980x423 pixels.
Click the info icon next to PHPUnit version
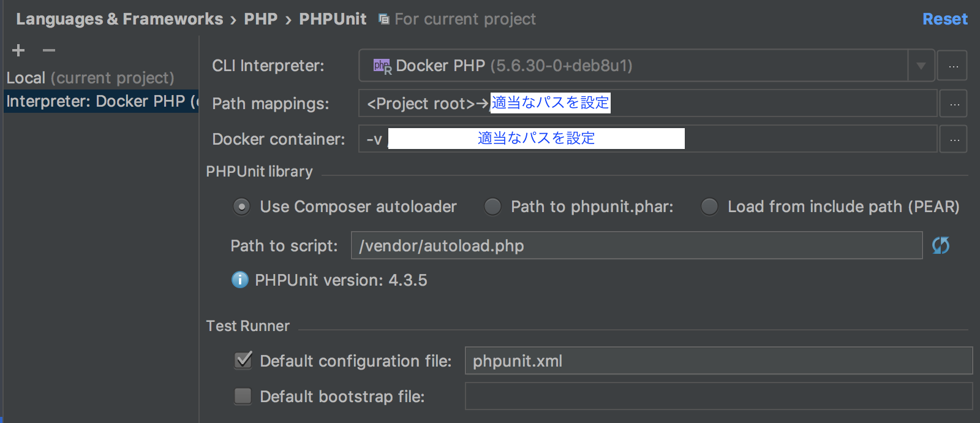coord(239,280)
